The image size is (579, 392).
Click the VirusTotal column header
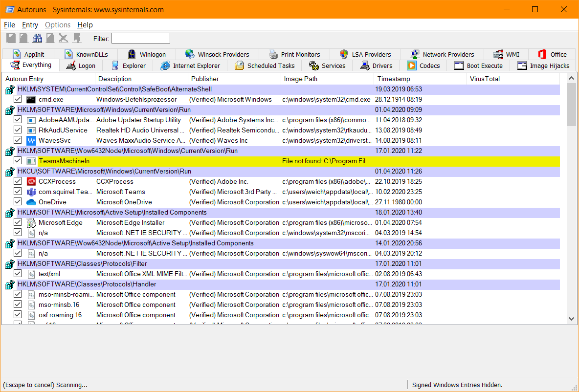click(x=513, y=79)
